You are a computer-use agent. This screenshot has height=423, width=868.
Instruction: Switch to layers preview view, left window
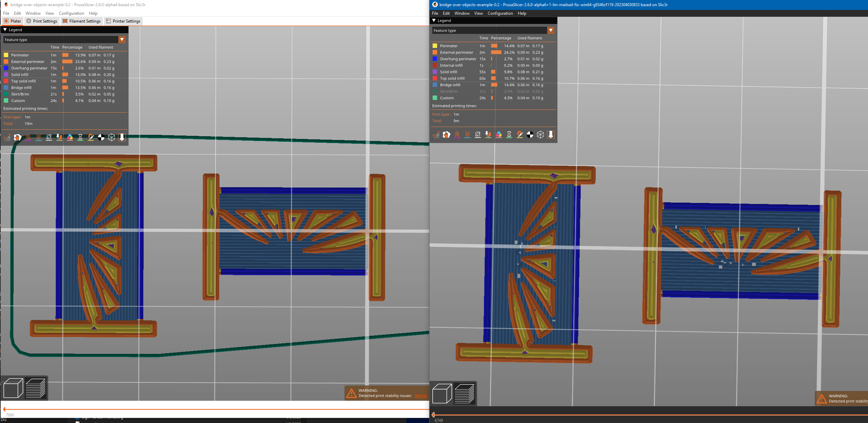click(x=36, y=388)
